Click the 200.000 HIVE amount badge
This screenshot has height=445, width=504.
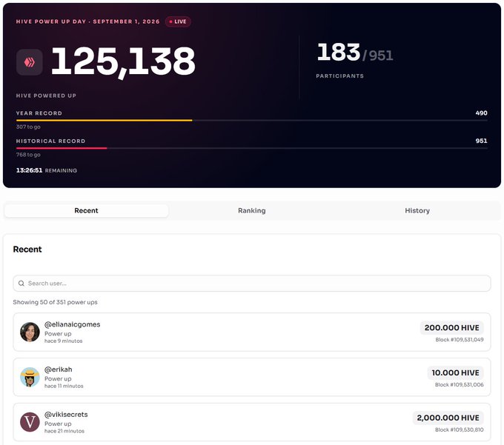451,327
